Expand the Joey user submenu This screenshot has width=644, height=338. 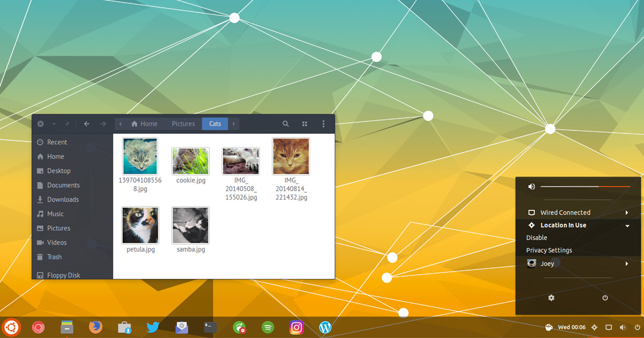tap(627, 263)
